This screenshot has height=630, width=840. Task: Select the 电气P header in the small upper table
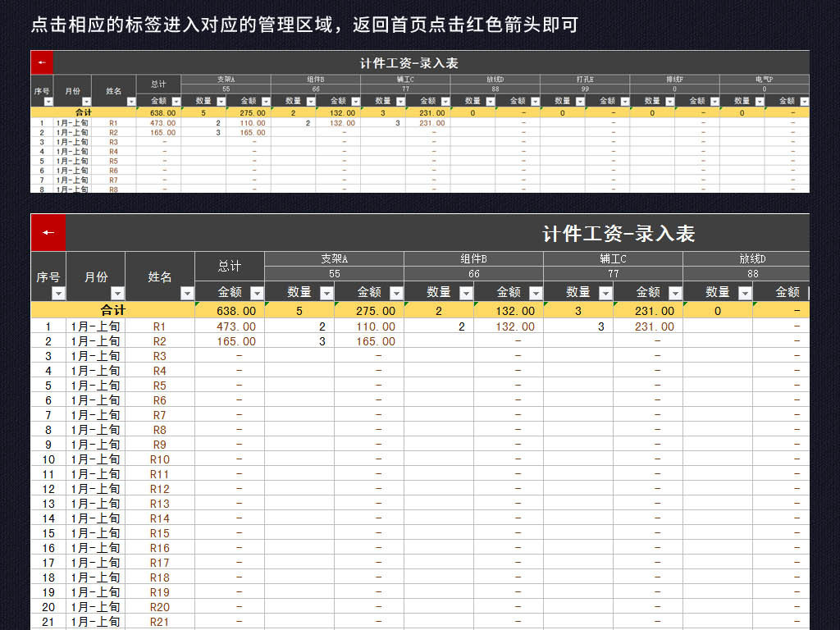click(x=764, y=80)
